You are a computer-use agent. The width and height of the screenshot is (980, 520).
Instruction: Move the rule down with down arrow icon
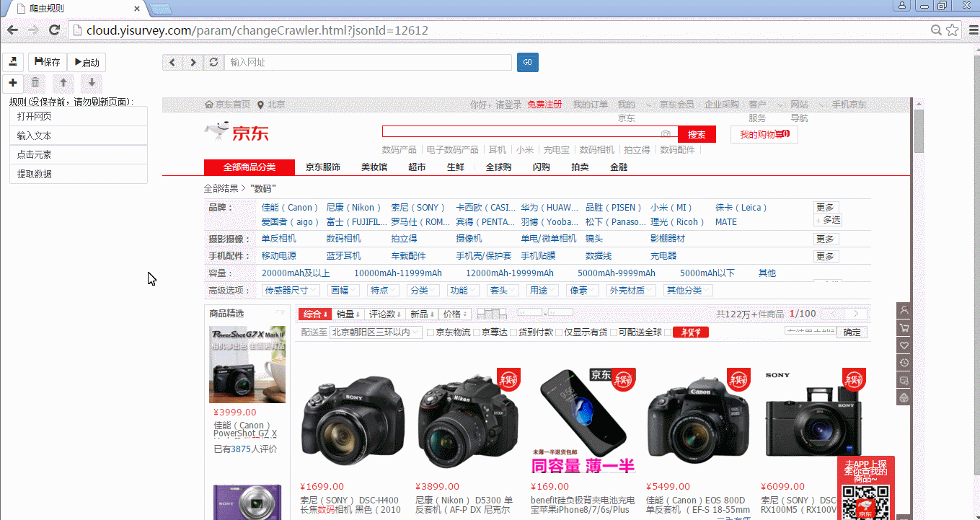point(92,83)
